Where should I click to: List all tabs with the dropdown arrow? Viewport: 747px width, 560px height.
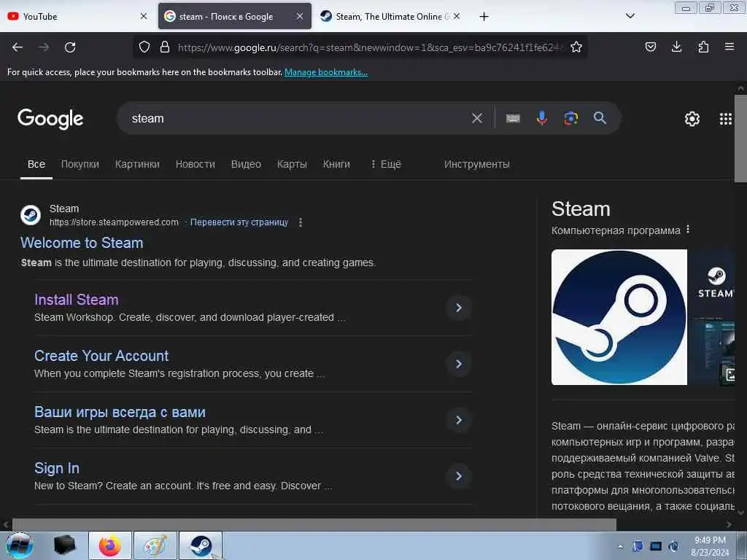(630, 16)
